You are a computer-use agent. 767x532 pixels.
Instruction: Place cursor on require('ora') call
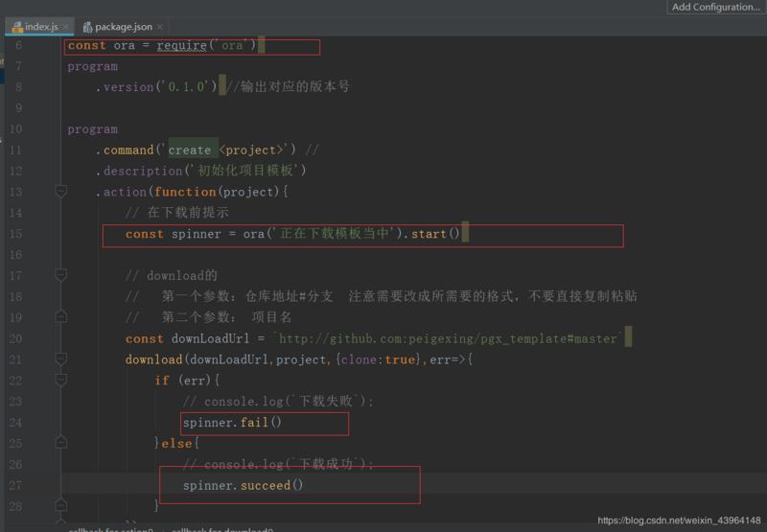click(x=206, y=45)
